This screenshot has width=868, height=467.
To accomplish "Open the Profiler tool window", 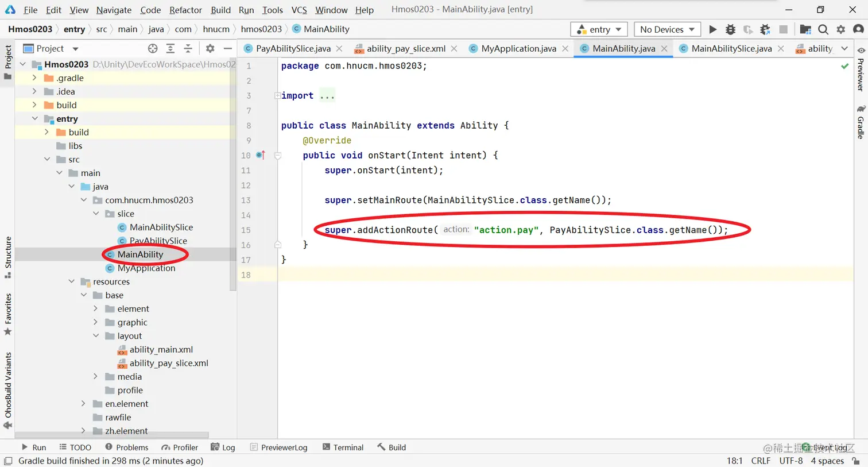I will pyautogui.click(x=180, y=447).
